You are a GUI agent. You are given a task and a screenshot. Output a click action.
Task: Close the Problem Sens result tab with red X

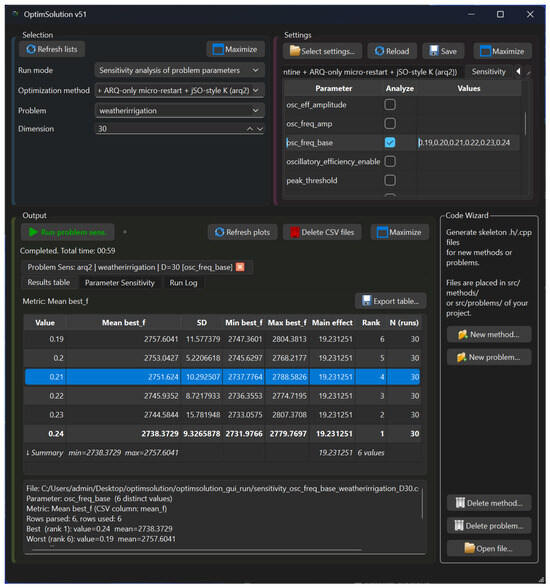pos(240,267)
